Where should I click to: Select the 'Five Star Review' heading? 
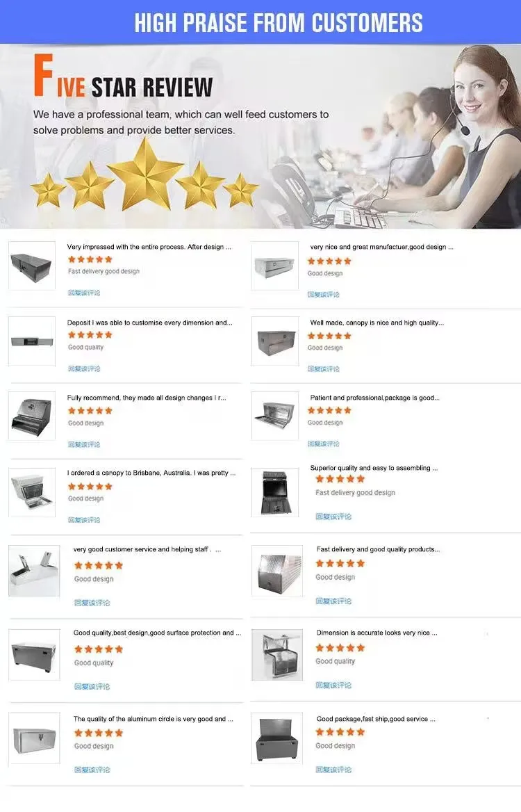[123, 76]
